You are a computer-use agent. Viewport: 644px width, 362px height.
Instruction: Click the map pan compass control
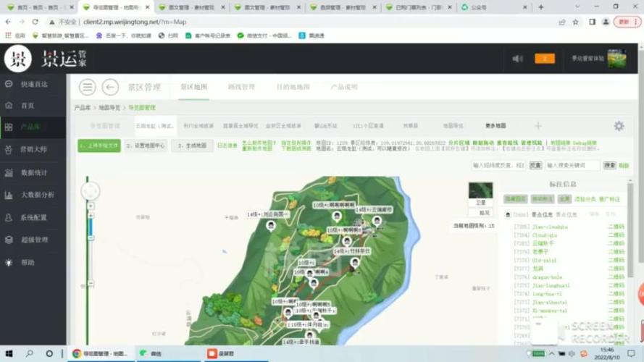coord(90,191)
